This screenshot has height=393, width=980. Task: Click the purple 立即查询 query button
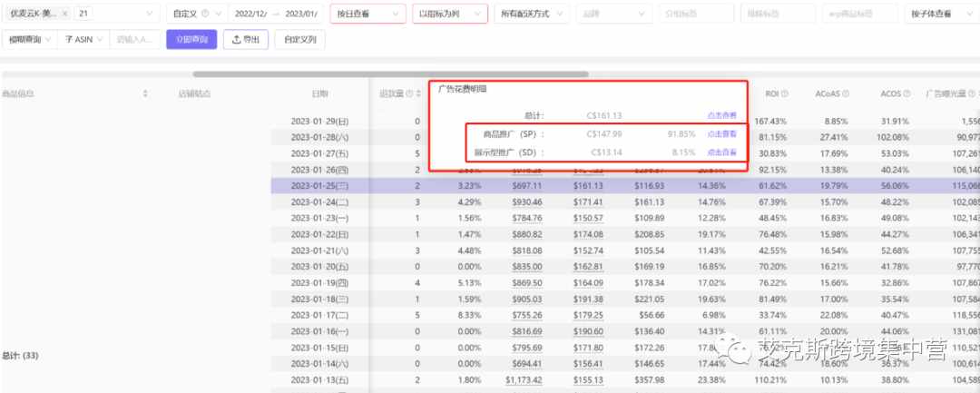point(191,39)
